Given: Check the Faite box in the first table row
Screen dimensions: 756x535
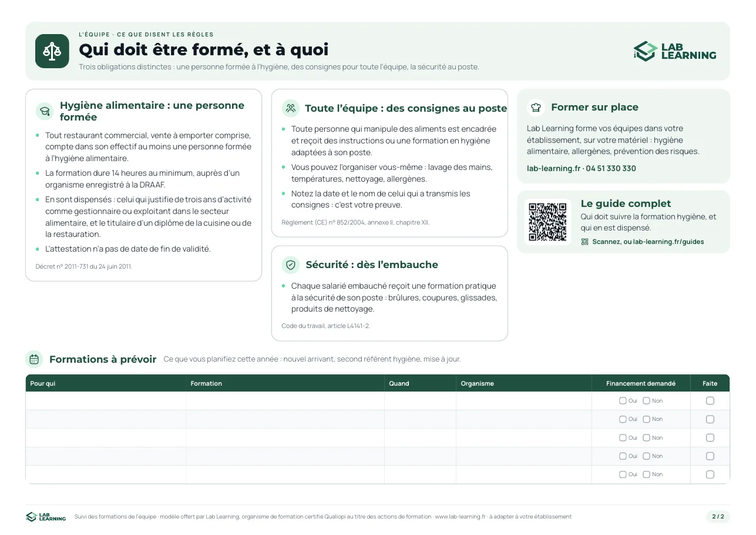Looking at the screenshot, I should (710, 401).
